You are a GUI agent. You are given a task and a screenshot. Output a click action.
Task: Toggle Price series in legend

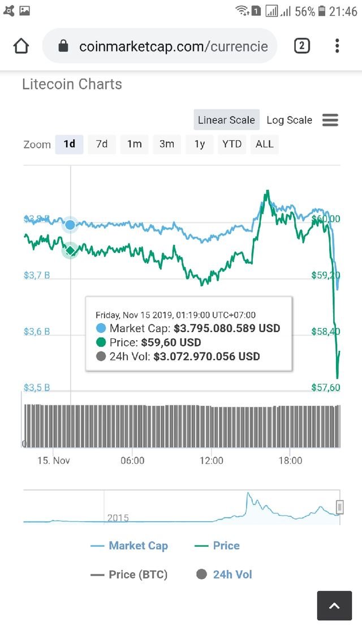point(217,546)
